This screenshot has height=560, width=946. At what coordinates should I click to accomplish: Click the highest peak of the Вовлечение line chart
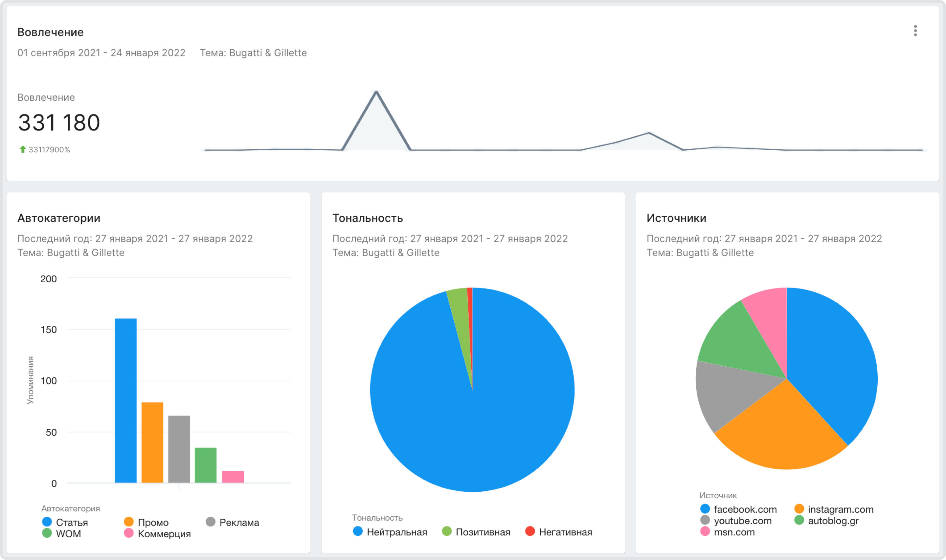376,92
